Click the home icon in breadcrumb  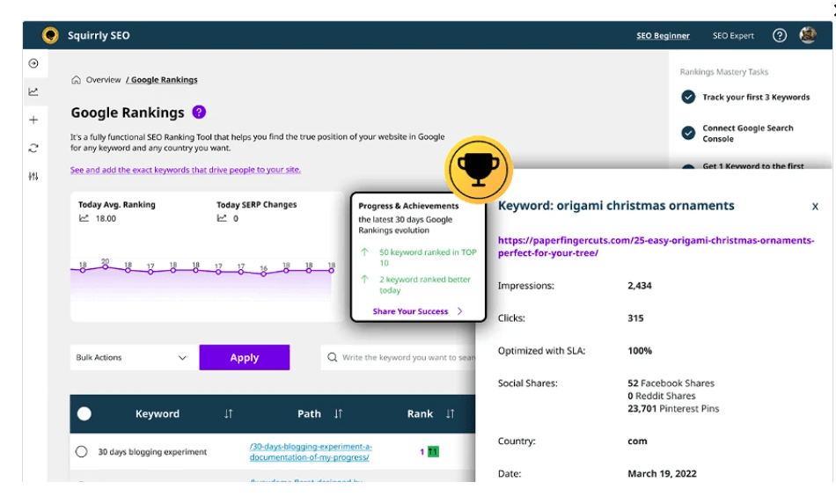point(77,80)
